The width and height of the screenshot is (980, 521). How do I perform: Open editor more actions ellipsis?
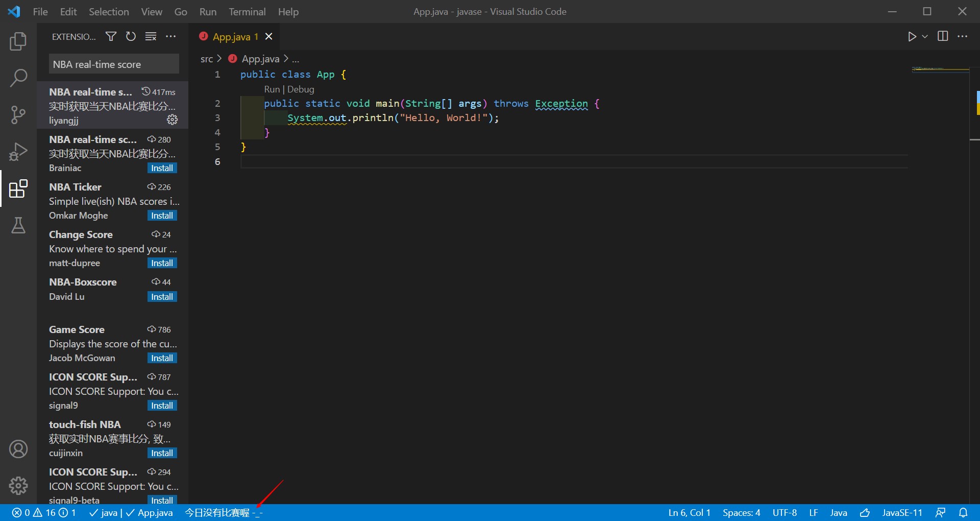(x=962, y=36)
